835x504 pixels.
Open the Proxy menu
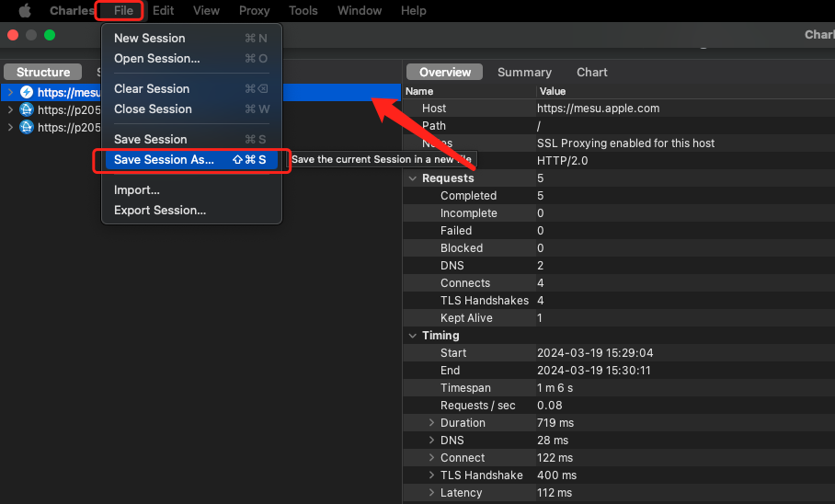[x=254, y=11]
